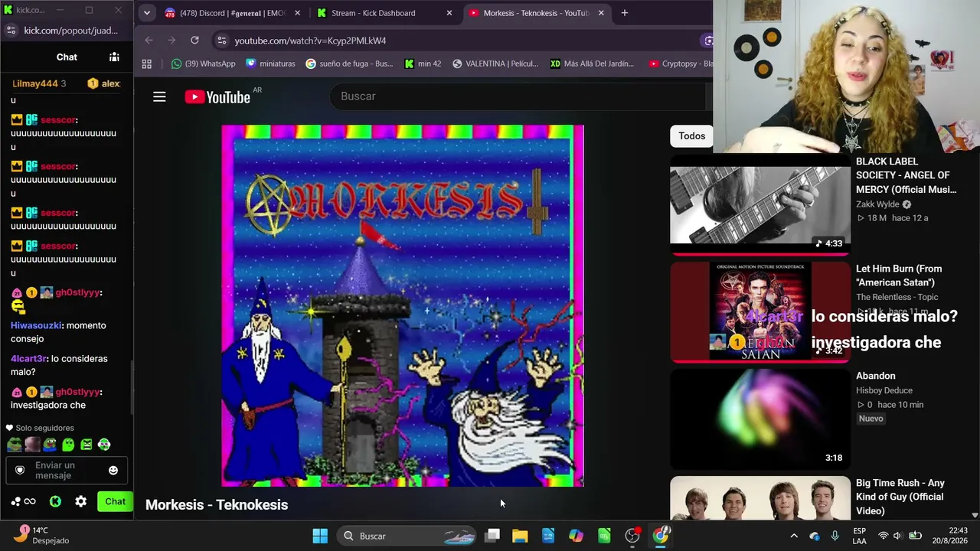
Task: Open the tab search dropdown arrow
Action: tap(146, 13)
